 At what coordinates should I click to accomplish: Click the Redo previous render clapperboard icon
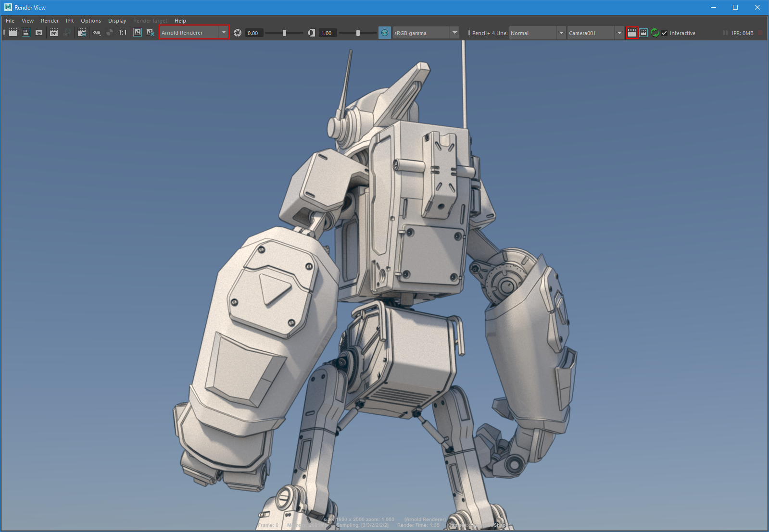pyautogui.click(x=13, y=33)
